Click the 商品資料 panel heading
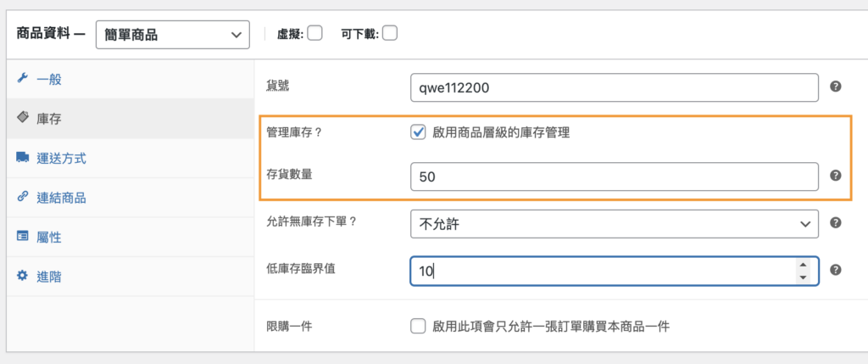Screen dimensions: 868x364 [x=51, y=34]
